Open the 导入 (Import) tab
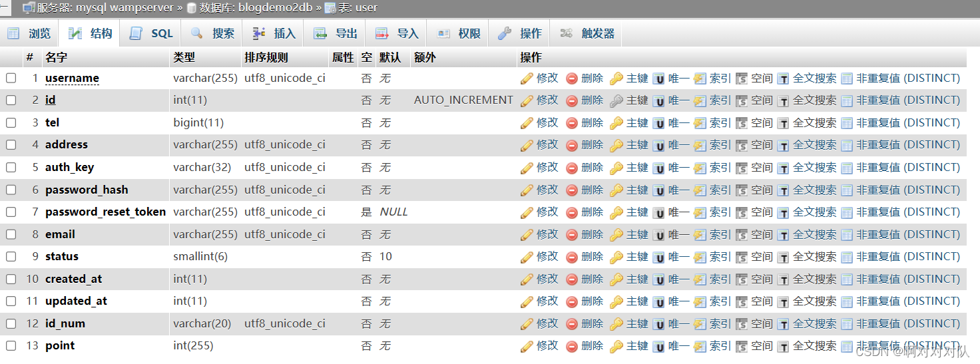Screen dimensions: 980x364 pyautogui.click(x=397, y=33)
